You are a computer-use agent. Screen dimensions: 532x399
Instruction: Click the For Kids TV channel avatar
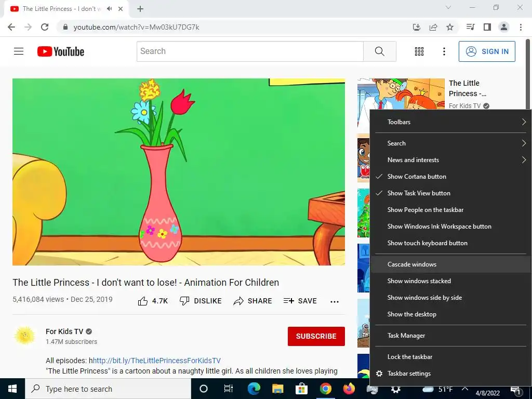point(25,336)
